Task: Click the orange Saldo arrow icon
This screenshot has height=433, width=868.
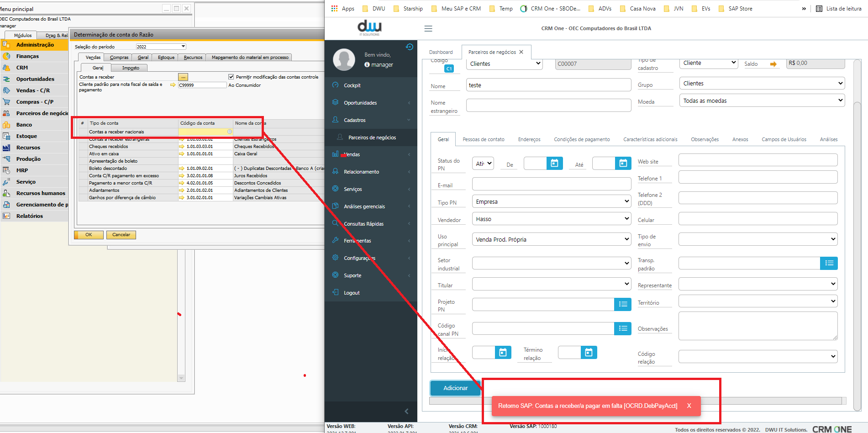Action: pos(773,64)
